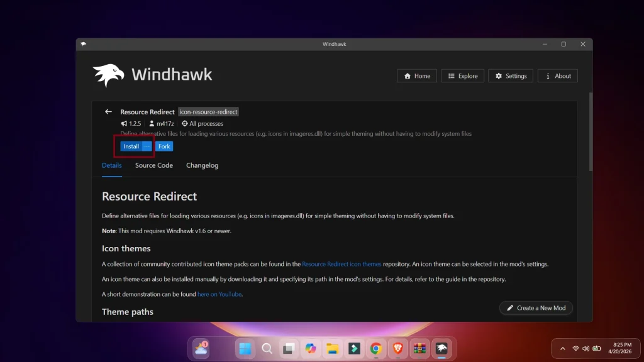Fork the Resource Redirect mod
This screenshot has width=644, height=362.
[x=164, y=146]
